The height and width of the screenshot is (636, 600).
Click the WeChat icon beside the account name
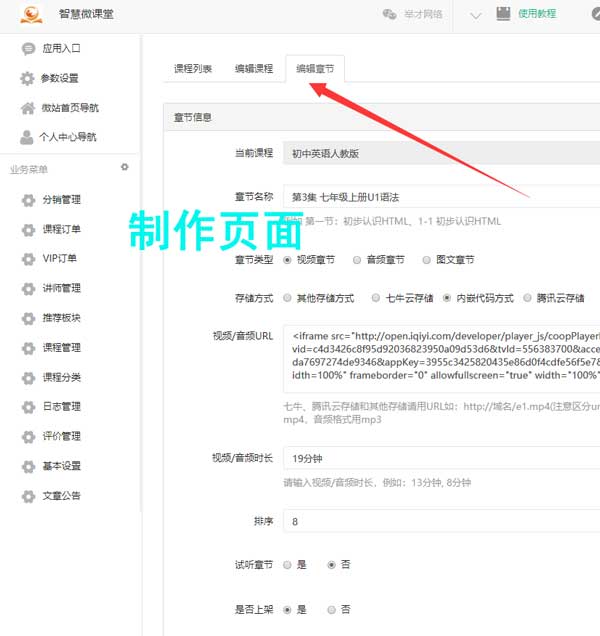click(389, 14)
